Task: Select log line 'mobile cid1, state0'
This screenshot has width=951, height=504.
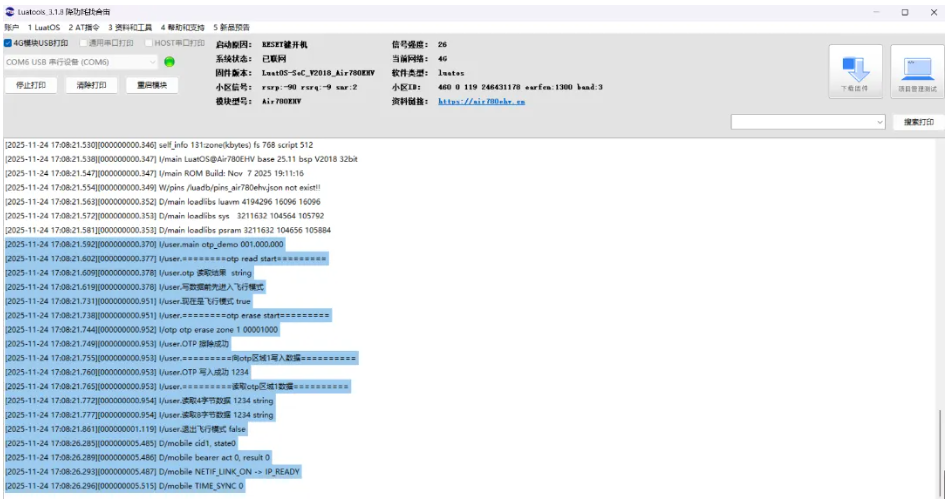Action: (x=121, y=443)
